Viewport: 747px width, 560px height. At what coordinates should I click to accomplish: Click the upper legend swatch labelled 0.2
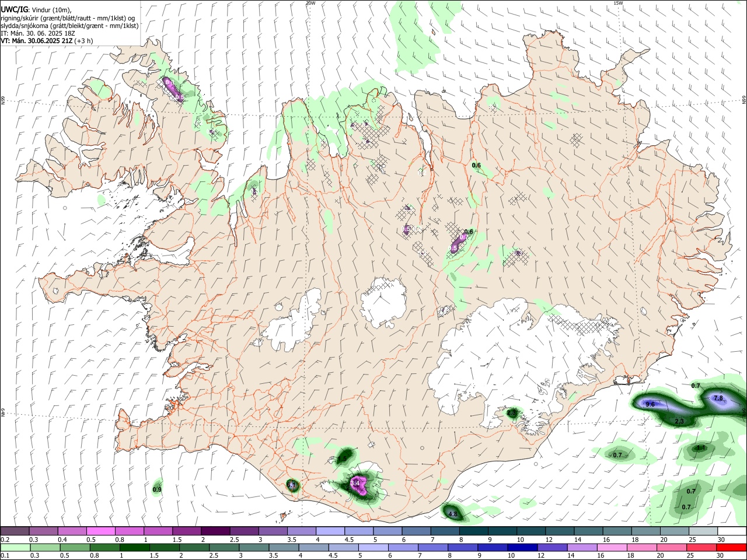[x=15, y=531]
